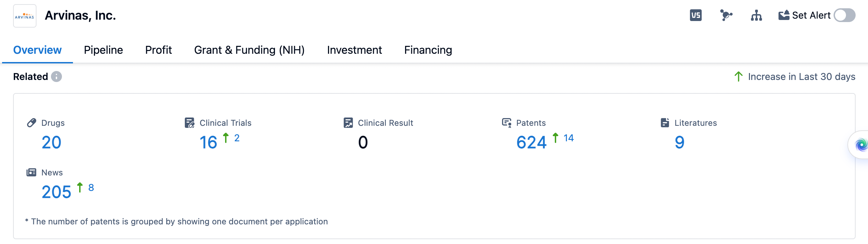The image size is (868, 244).
Task: Open the 624 patents count link
Action: click(x=531, y=142)
